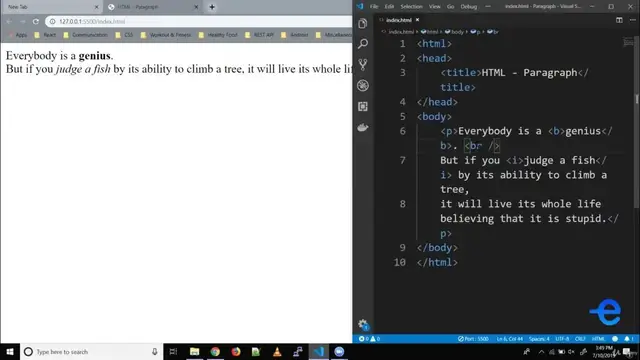The height and width of the screenshot is (360, 640).
Task: Open the Search view in VS Code
Action: coord(362,44)
